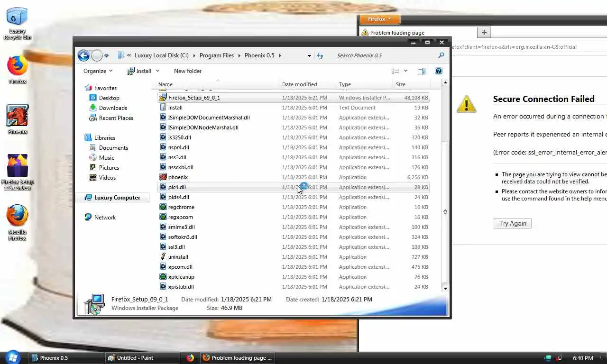The image size is (607, 364).
Task: Open the Firefox Setup 115.19.0esr desktop icon
Action: click(18, 165)
